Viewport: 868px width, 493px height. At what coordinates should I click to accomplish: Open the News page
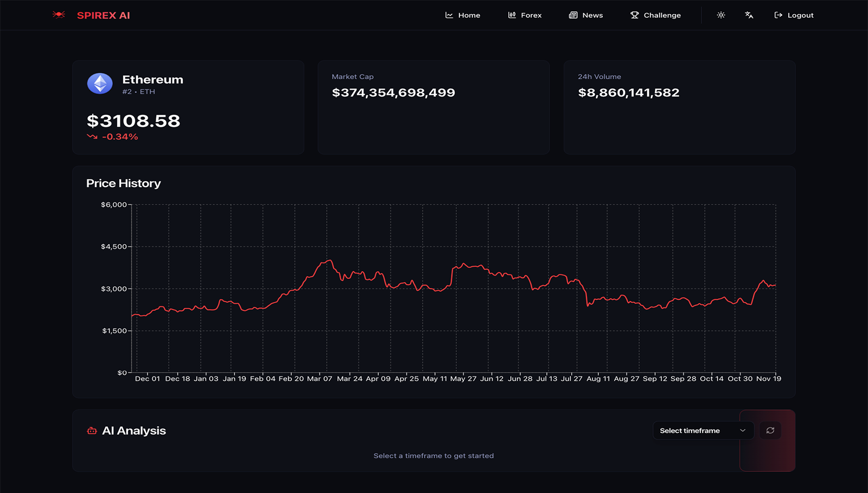point(586,15)
